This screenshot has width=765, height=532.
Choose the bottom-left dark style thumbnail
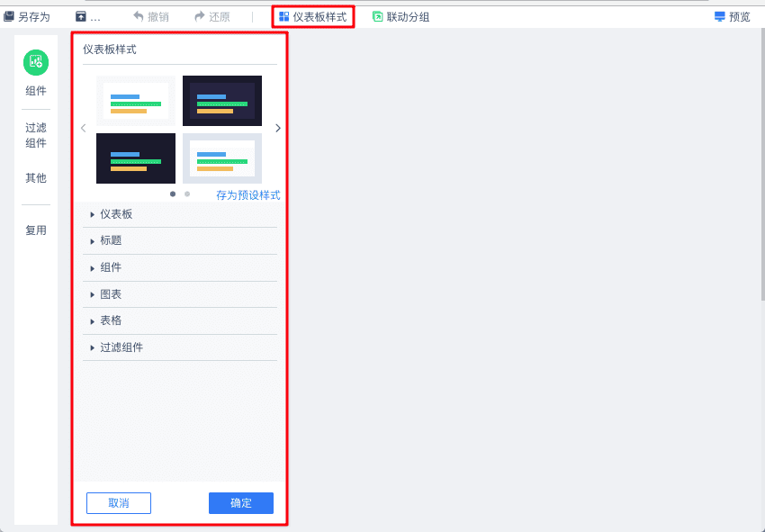136,158
